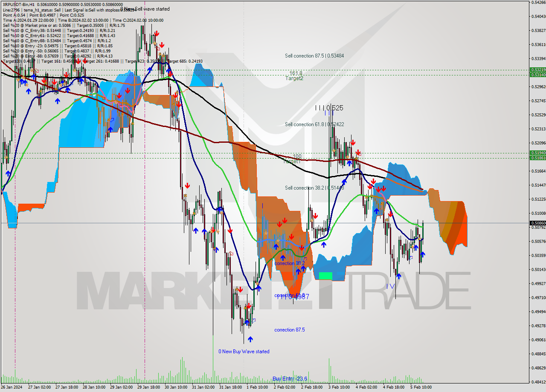The height and width of the screenshot is (392, 546).
Task: Click the '161.8' Fibonacci level label
Action: coord(296,73)
